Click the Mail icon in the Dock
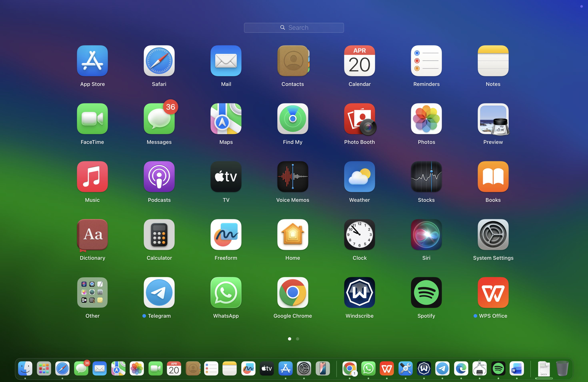588x382 pixels. (100, 369)
